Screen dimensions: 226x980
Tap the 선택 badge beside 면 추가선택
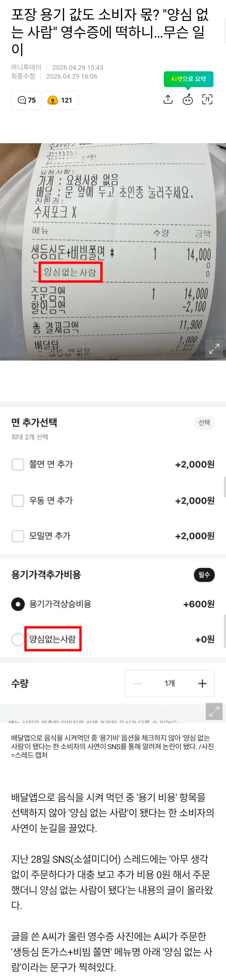[x=204, y=423]
